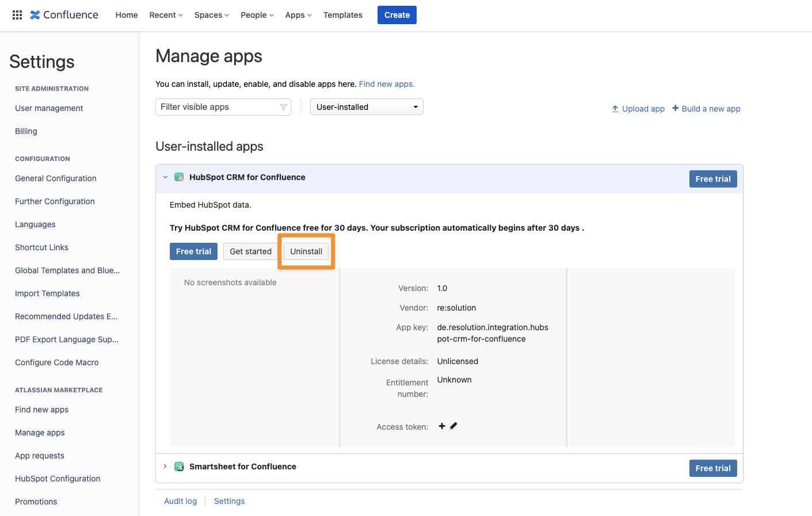Image resolution: width=812 pixels, height=516 pixels.
Task: Click the Upload app link
Action: [x=643, y=109]
